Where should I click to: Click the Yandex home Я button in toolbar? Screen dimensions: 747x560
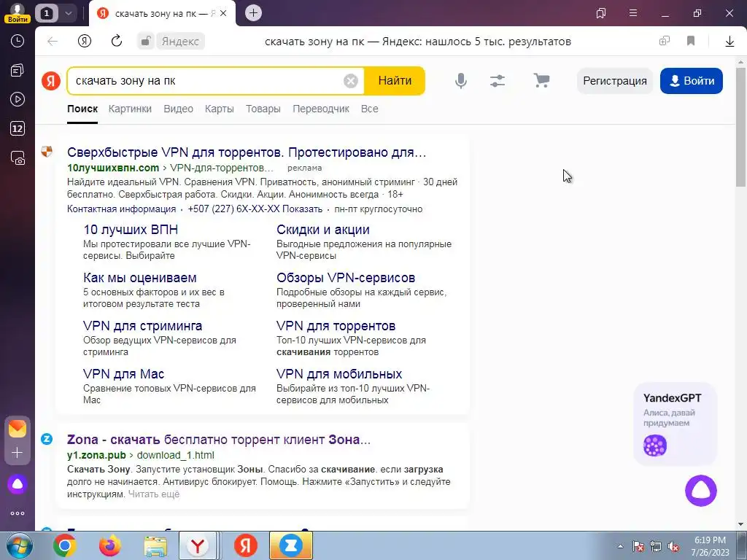[x=85, y=41]
